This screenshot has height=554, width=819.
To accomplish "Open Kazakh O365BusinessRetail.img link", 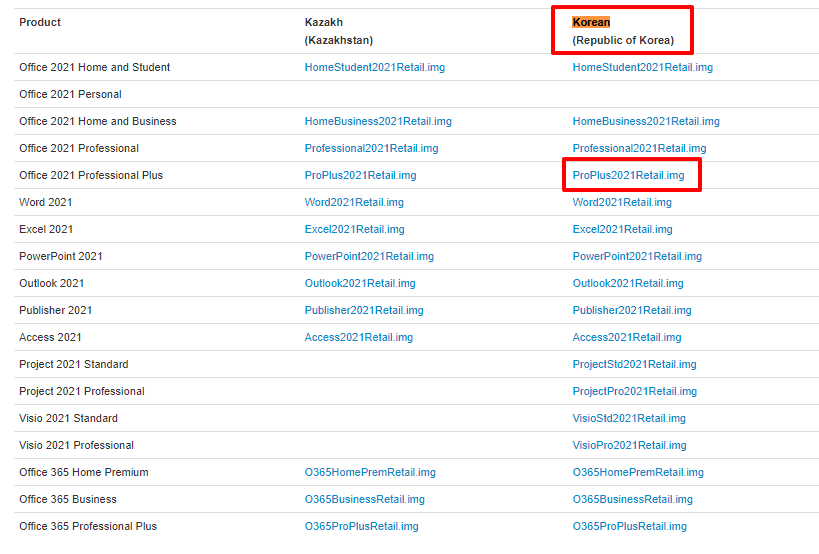I will tap(365, 500).
